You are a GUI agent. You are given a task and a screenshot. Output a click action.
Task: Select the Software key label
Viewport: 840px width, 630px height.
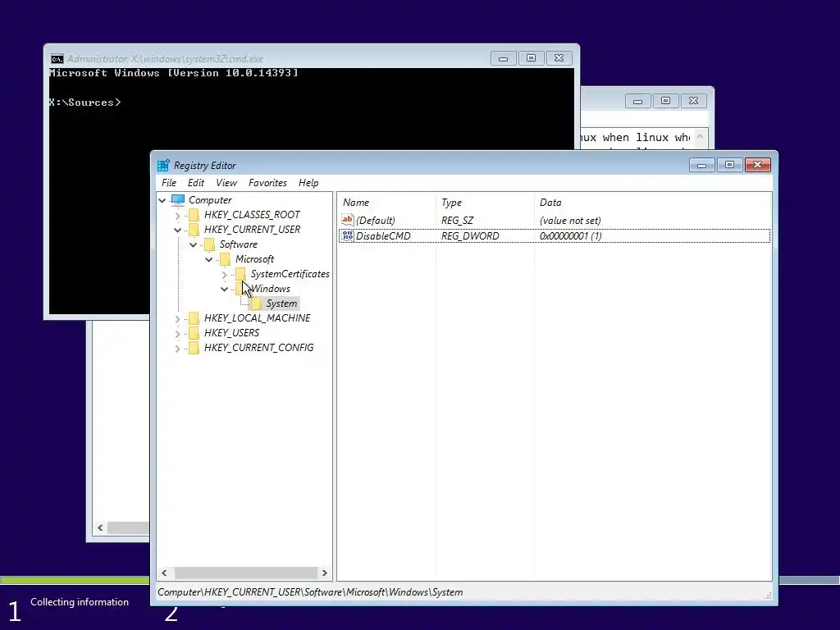point(239,244)
